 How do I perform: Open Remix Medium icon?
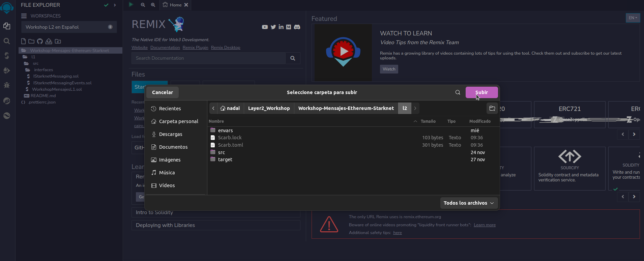[289, 27]
